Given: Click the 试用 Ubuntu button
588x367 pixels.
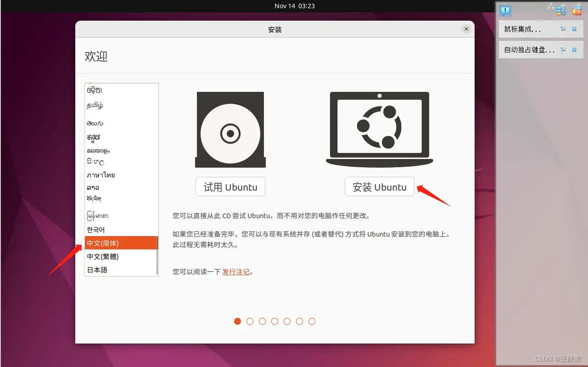Looking at the screenshot, I should tap(230, 187).
